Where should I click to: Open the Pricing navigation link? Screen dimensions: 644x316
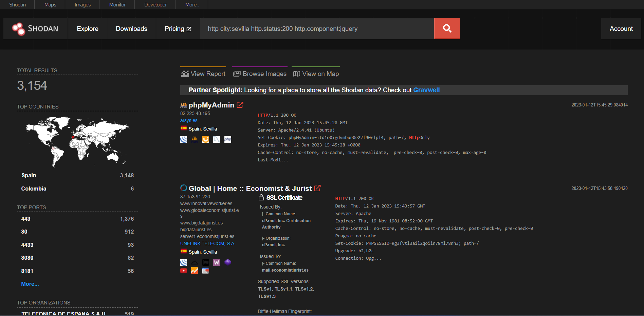(x=178, y=29)
